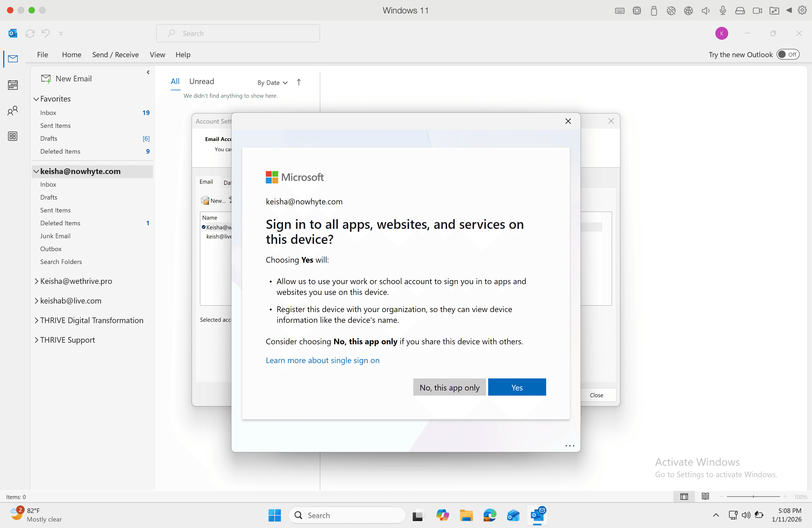The width and height of the screenshot is (812, 528).
Task: Open the View ribbon tab
Action: coord(157,55)
